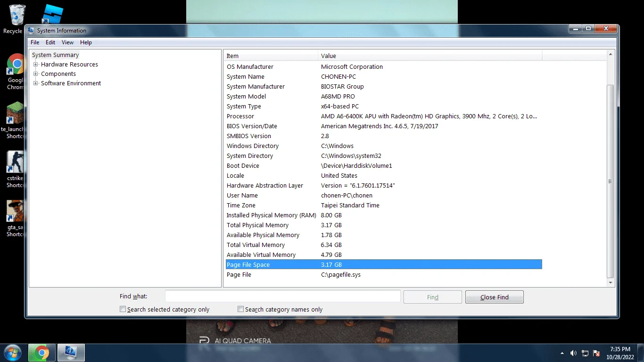Open the network status tray icon
The image size is (644, 362).
585,353
